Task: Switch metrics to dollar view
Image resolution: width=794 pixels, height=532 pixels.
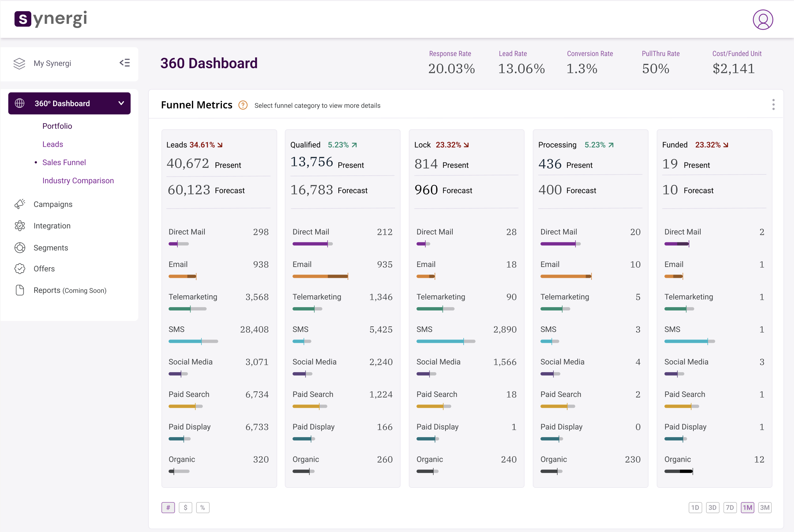Action: coord(185,508)
